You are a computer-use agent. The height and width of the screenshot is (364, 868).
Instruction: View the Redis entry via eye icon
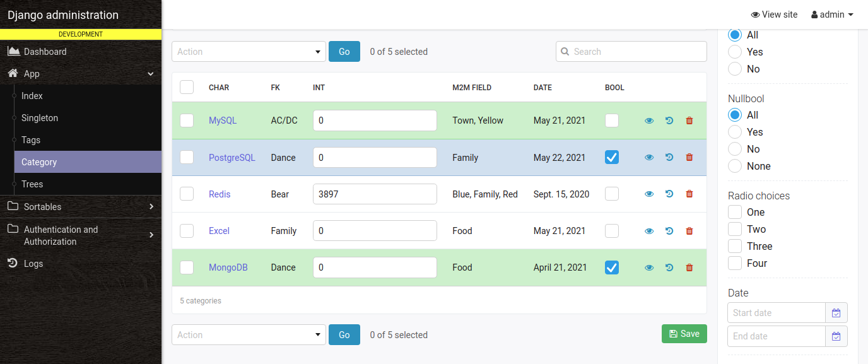649,194
